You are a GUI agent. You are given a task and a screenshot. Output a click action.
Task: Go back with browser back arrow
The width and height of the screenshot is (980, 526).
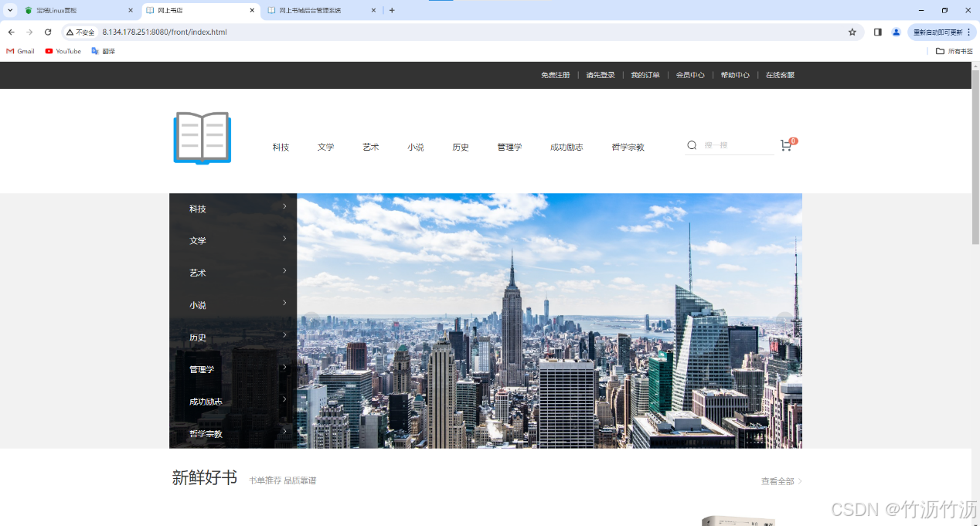11,32
